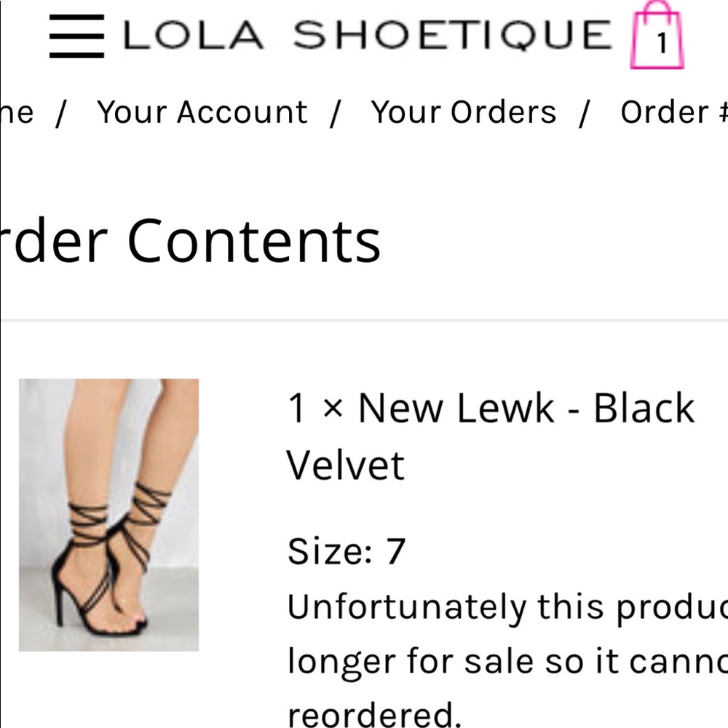Select Your Orders in the breadcrumb menu
Viewport: 728px width, 728px height.
(464, 111)
